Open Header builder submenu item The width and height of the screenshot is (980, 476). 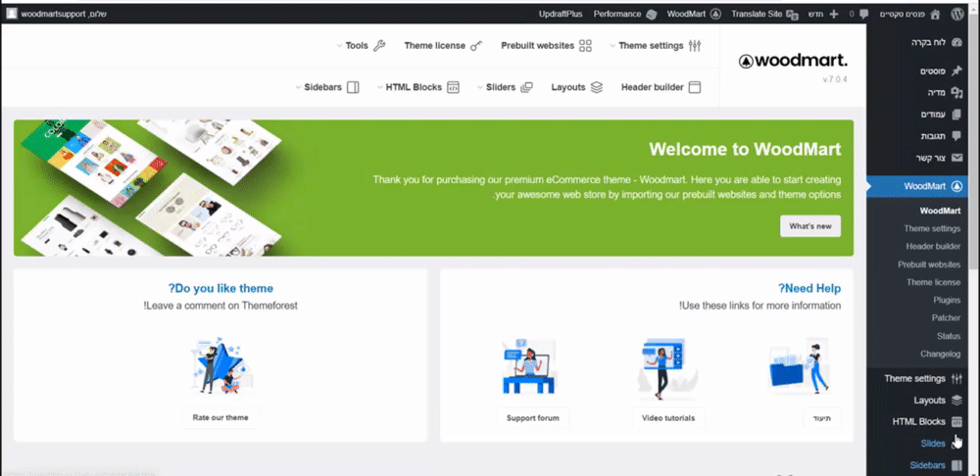[933, 246]
